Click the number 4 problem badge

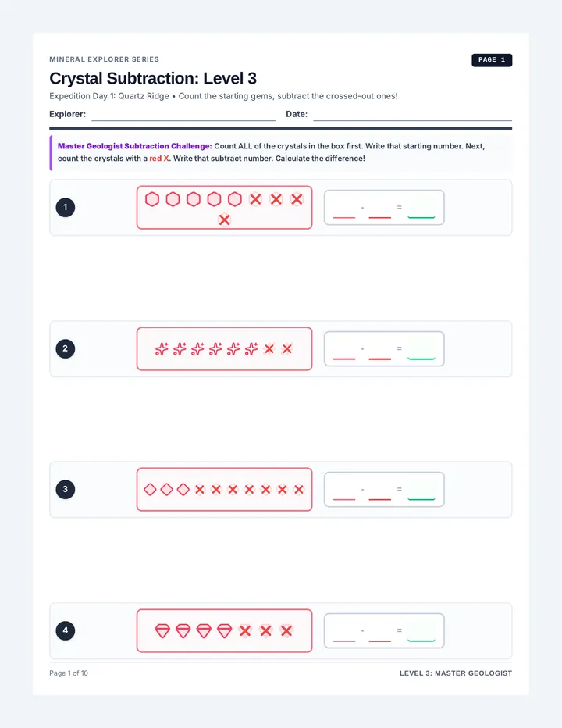pos(66,630)
